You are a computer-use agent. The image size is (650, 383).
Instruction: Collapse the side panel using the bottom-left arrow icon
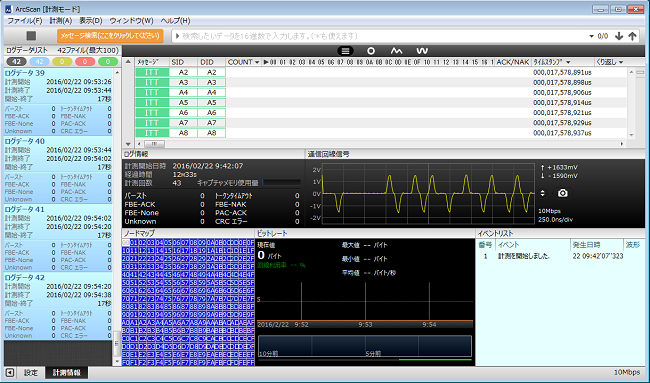(10, 373)
